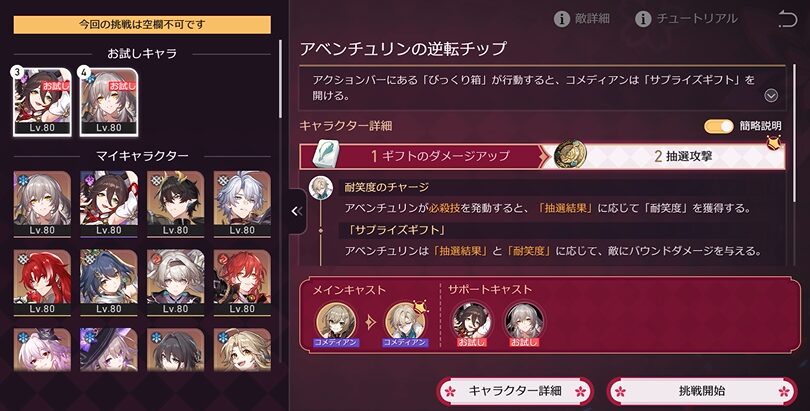
Task: Open チュートリアル info icon
Action: point(643,20)
